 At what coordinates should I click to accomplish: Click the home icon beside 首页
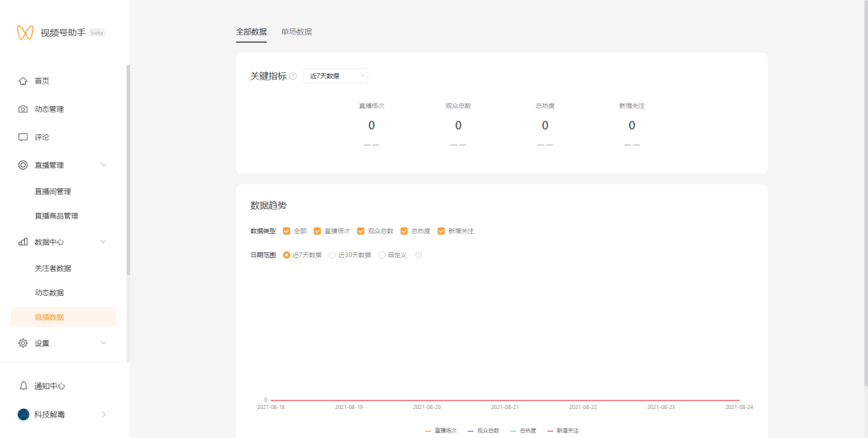pos(23,81)
